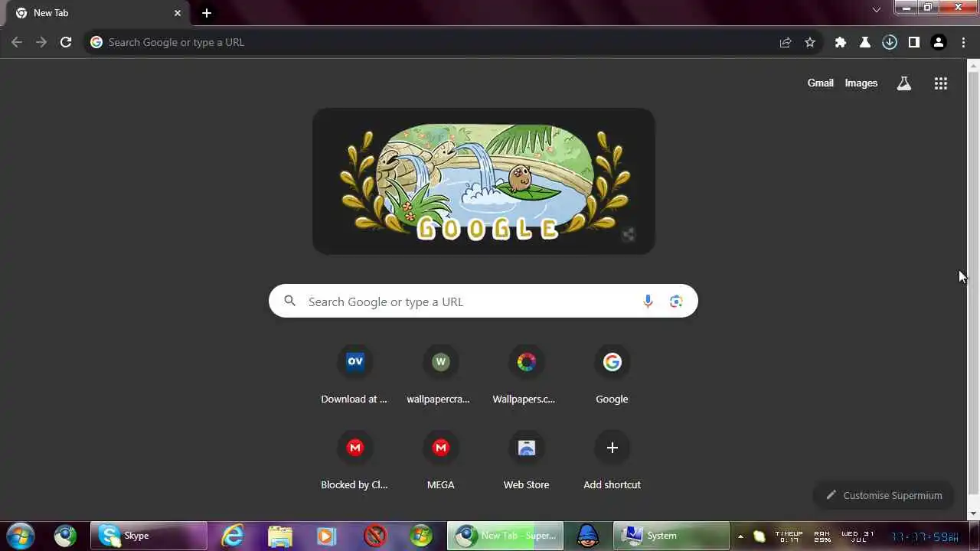Image resolution: width=980 pixels, height=551 pixels.
Task: Share this page icon in address bar
Action: pos(786,42)
